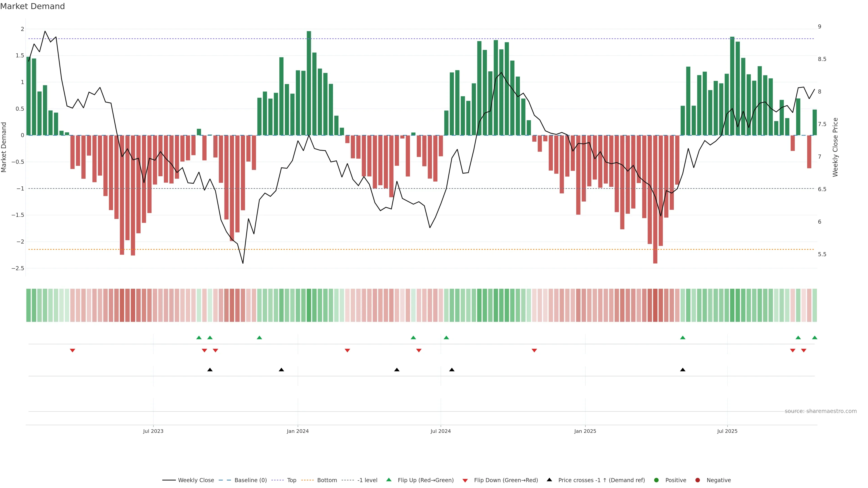The image size is (868, 488).
Task: Click the Jan 2024 x-axis label
Action: click(x=297, y=431)
